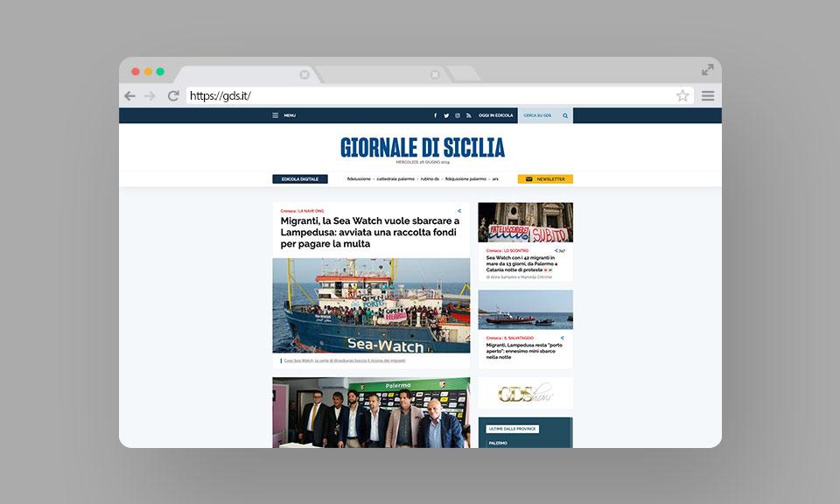The height and width of the screenshot is (504, 840).
Task: Close the first browser tab
Action: pos(304,74)
